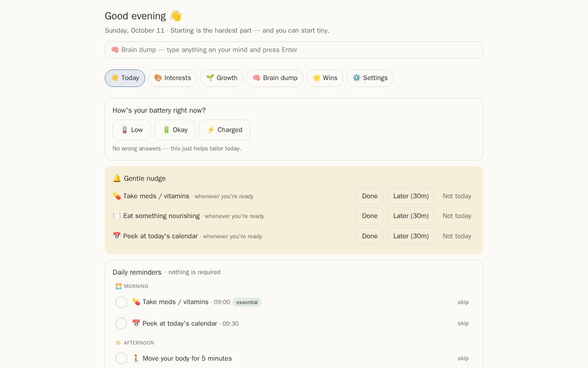Click the bell icon beside Gentle nudge
588x368 pixels.
click(117, 178)
